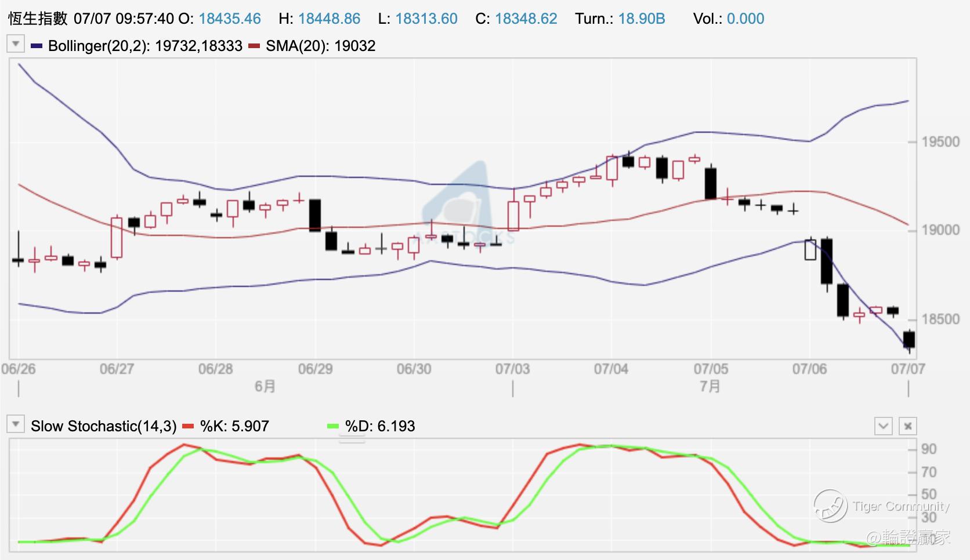Click the 06/30 date axis label
This screenshot has height=560, width=970.
(x=414, y=369)
